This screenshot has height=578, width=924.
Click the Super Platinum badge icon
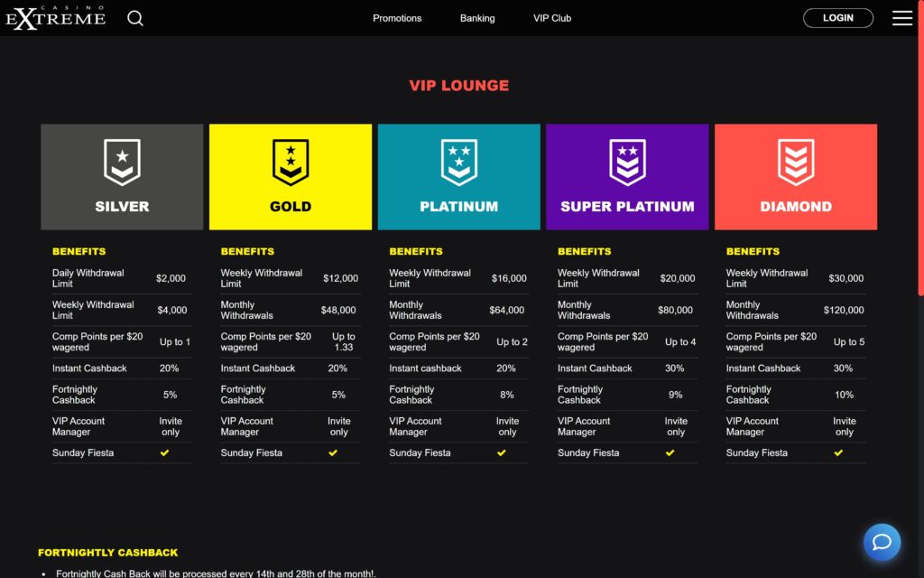click(x=627, y=163)
